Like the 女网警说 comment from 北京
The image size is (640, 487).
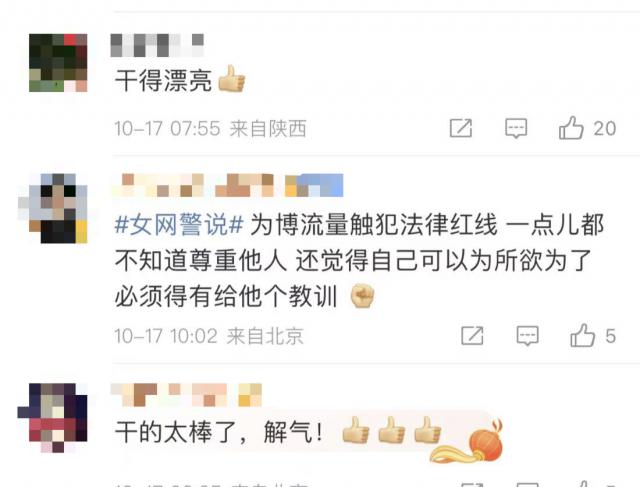582,336
